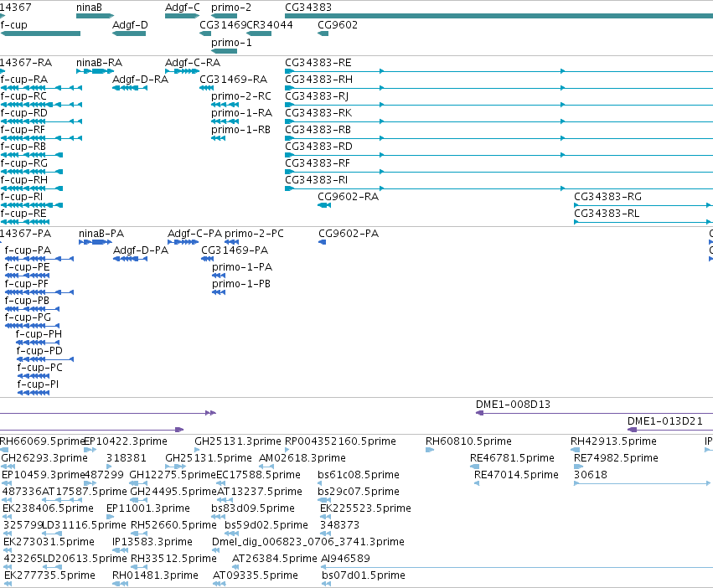This screenshot has width=713, height=588.
Task: Open transcript CG34383-RL label
Action: pyautogui.click(x=607, y=214)
